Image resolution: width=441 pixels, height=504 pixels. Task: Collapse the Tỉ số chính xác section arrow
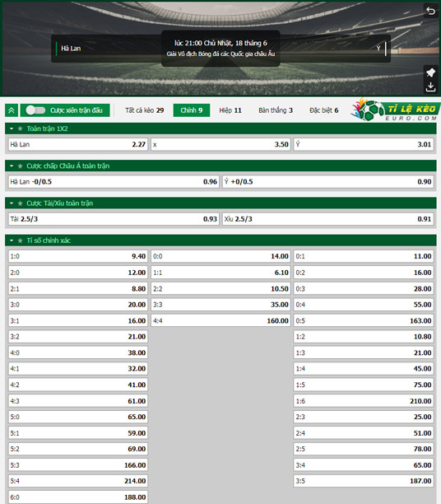tap(12, 240)
